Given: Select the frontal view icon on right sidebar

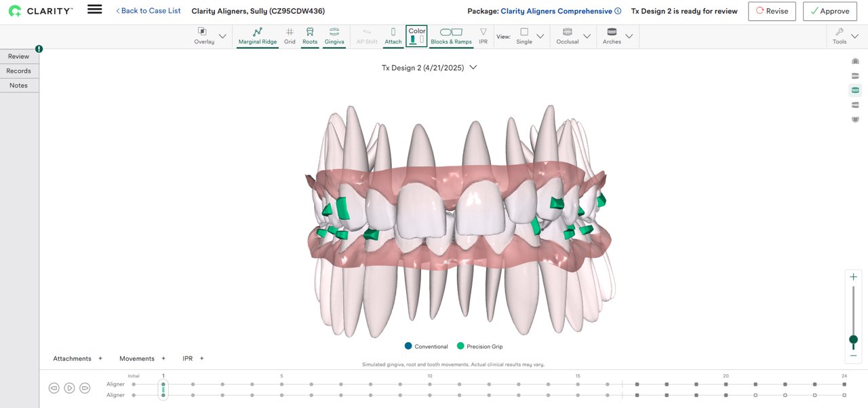Looking at the screenshot, I should click(854, 90).
